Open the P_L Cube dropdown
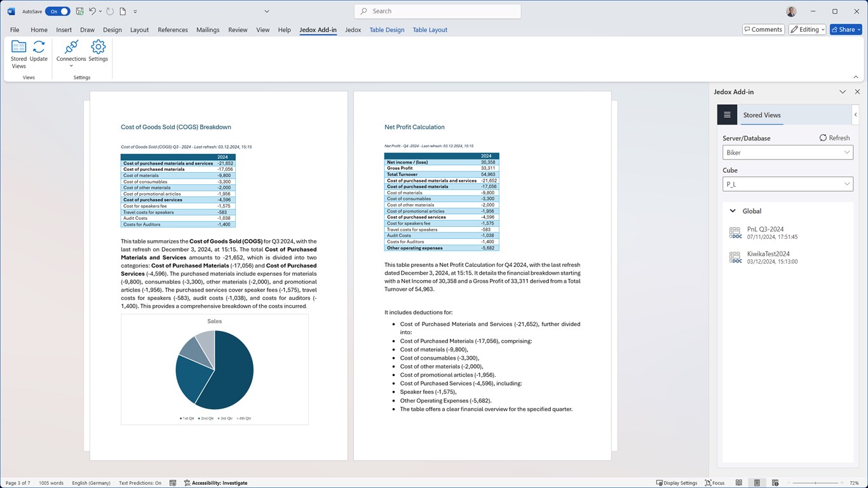Image resolution: width=868 pixels, height=488 pixels. (788, 184)
